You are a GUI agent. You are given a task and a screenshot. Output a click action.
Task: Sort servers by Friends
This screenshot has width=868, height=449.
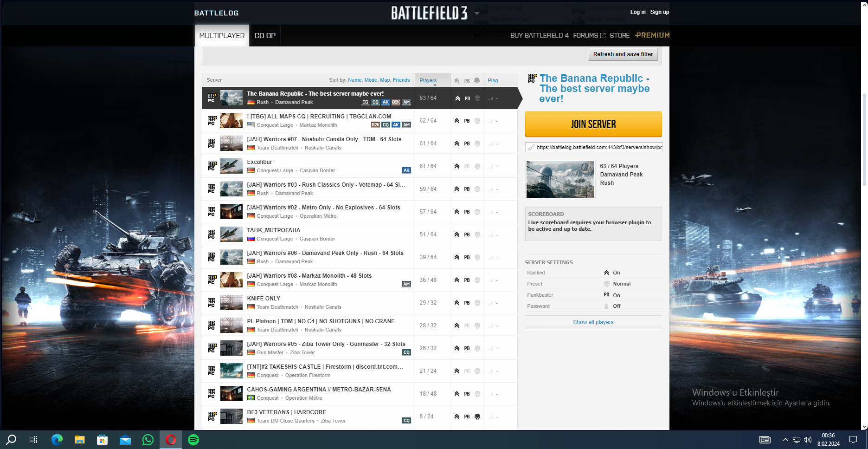coord(401,80)
